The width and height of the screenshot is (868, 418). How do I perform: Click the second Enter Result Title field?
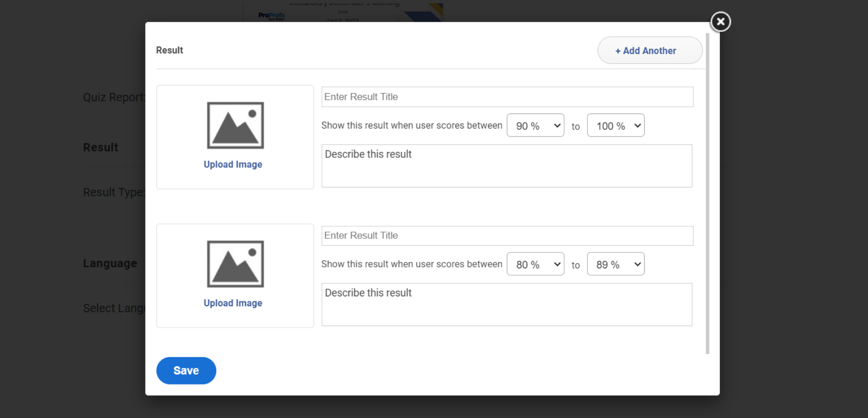[x=507, y=236]
